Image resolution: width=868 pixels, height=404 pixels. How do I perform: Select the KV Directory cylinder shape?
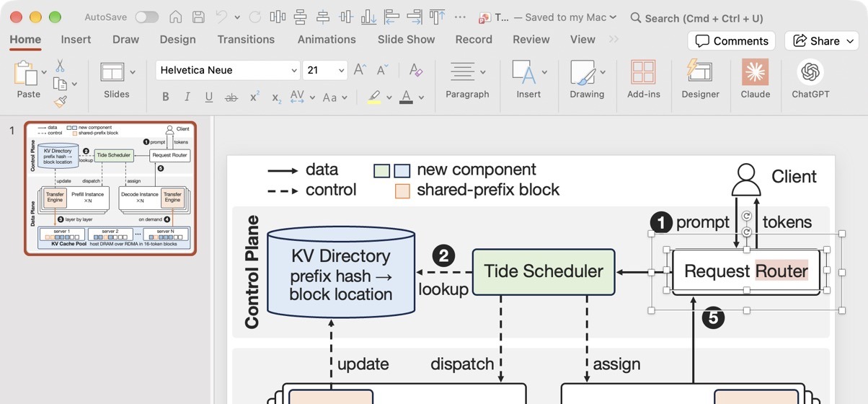341,271
